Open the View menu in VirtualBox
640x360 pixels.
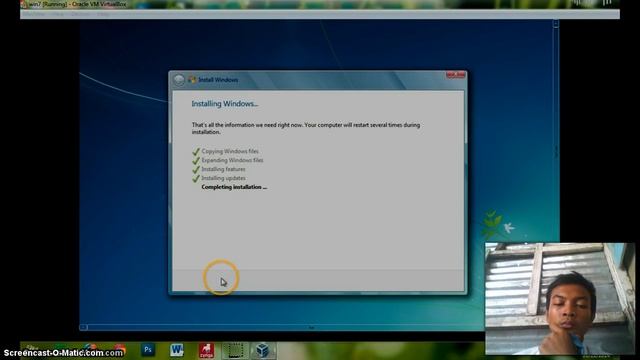click(57, 14)
